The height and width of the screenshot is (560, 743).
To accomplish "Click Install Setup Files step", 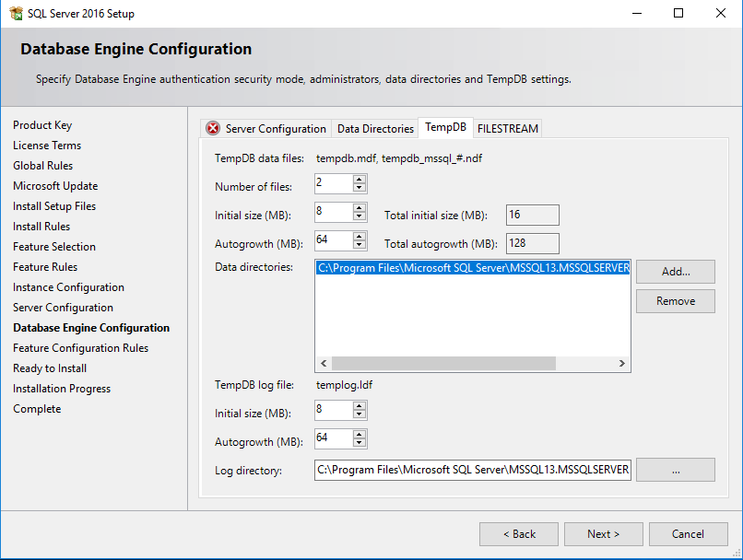I will click(54, 206).
